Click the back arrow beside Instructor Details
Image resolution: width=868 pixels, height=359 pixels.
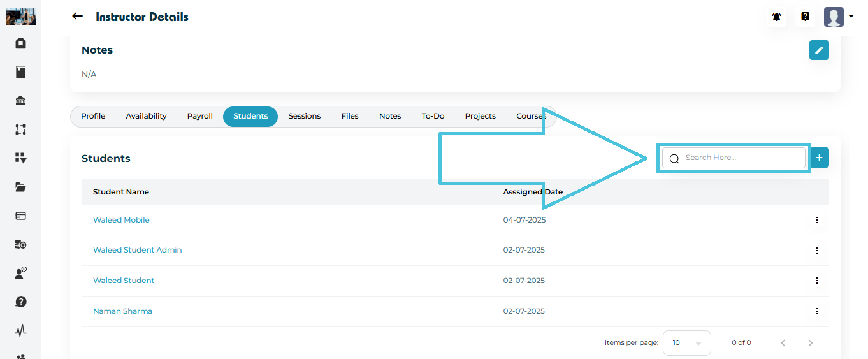(x=78, y=17)
